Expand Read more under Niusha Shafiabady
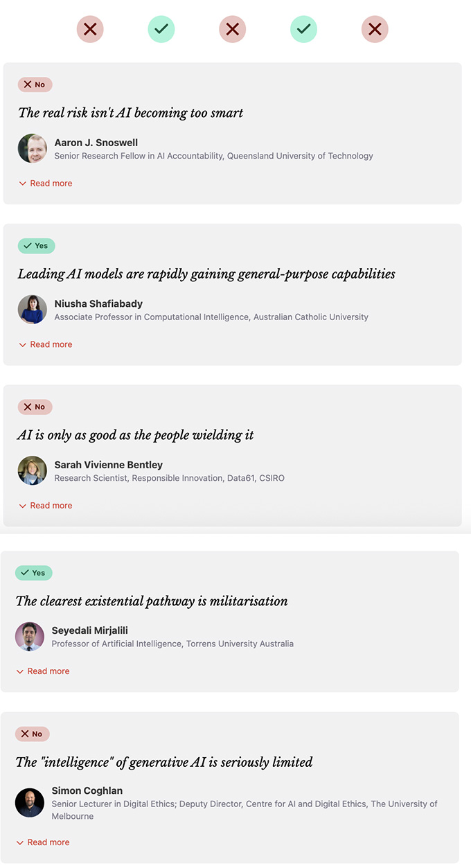Screen dimensions: 471x868 click(x=46, y=344)
